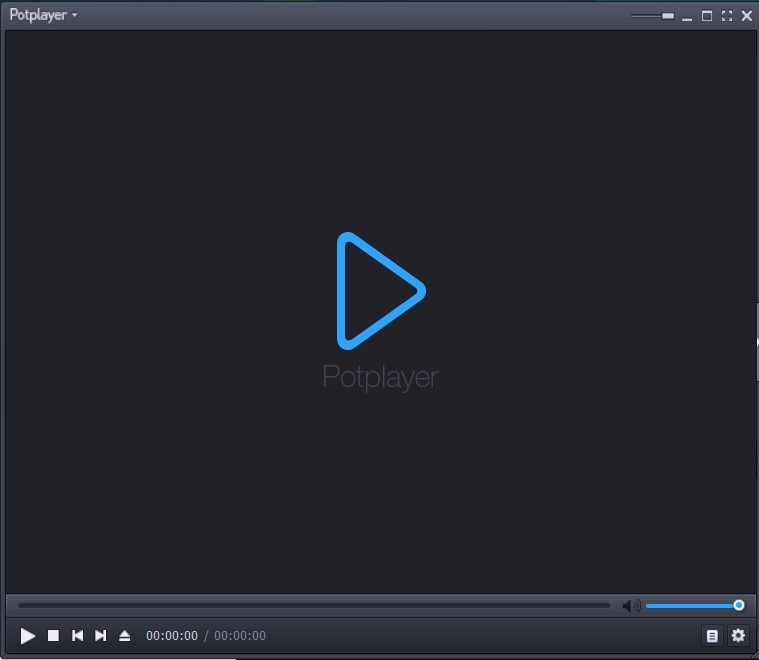The height and width of the screenshot is (660, 759).
Task: Open a file using the eject icon
Action: [124, 635]
